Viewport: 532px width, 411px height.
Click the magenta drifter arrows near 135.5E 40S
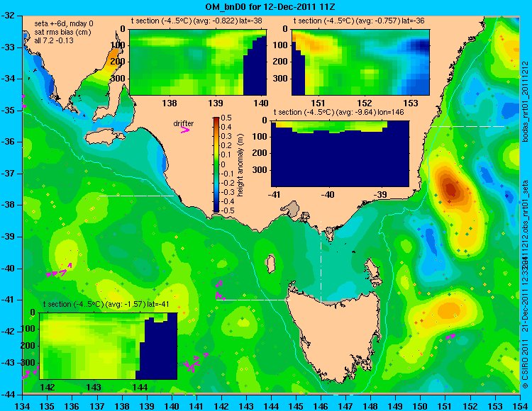60,271
